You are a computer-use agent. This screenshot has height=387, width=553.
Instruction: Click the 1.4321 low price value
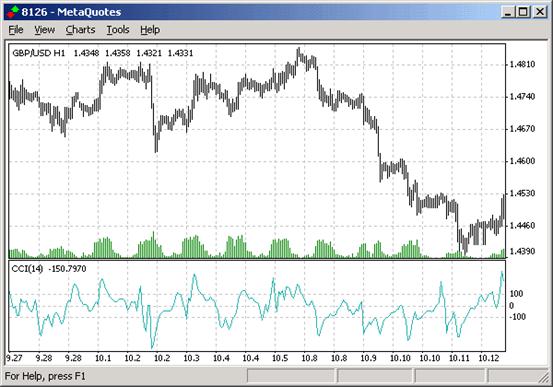click(149, 53)
